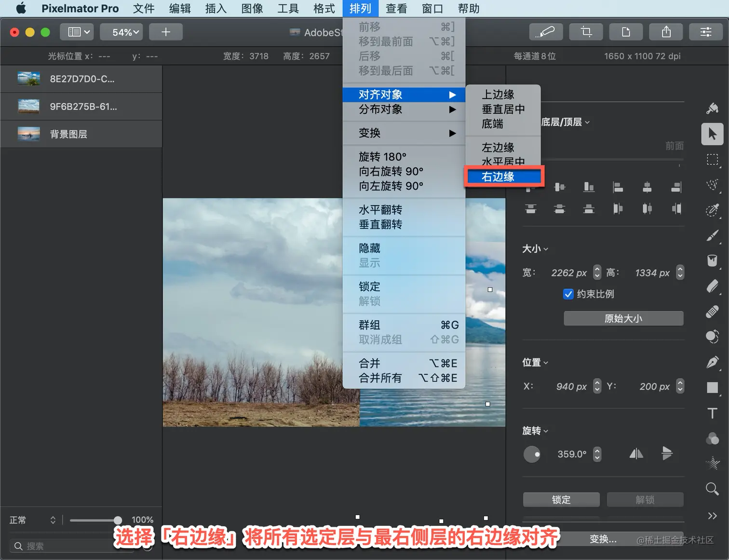Open the Effects star tool

(x=712, y=464)
